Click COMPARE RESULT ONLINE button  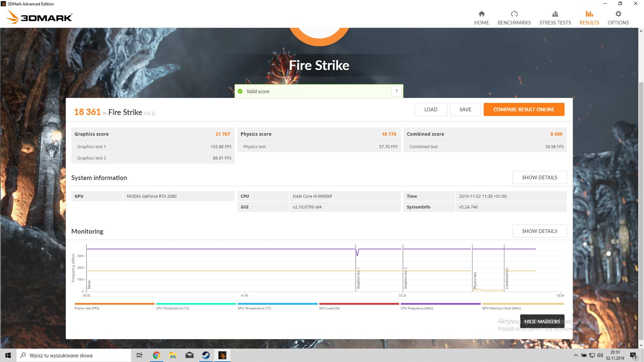(x=524, y=110)
